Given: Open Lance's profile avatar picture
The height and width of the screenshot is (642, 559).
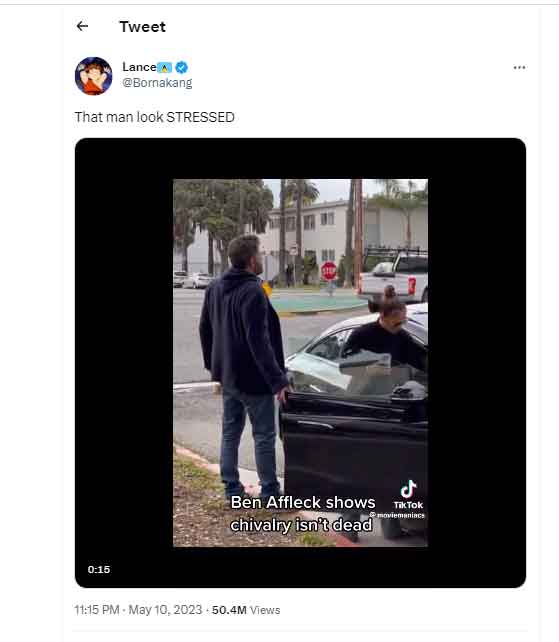Looking at the screenshot, I should 93,76.
